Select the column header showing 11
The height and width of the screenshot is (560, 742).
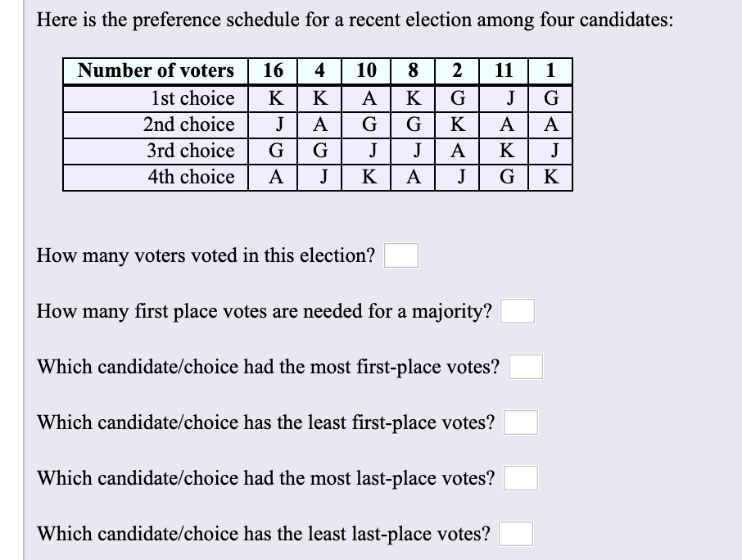pos(504,70)
